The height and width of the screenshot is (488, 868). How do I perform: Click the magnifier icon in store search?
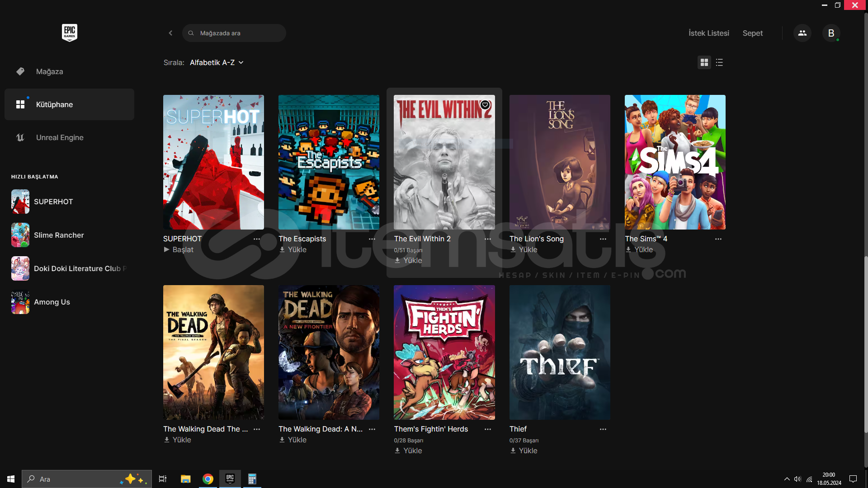pyautogui.click(x=191, y=33)
